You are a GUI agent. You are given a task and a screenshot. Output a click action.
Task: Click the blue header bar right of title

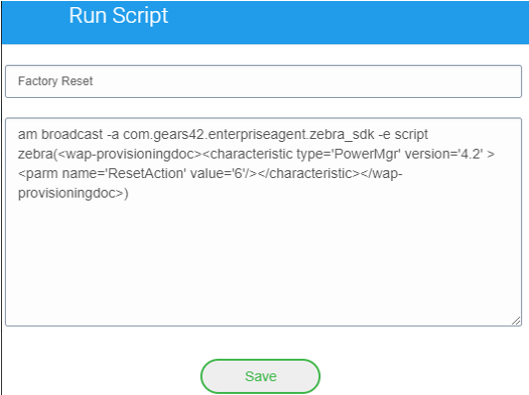(347, 22)
